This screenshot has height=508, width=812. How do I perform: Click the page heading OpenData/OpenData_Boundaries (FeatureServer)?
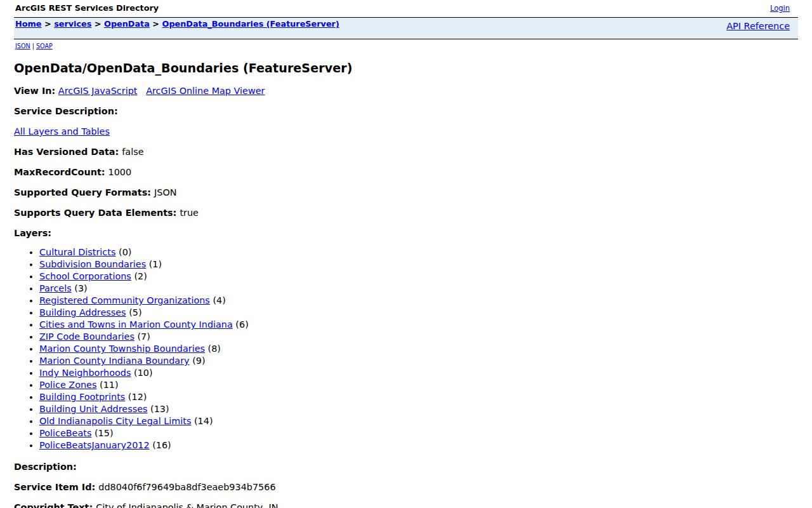[x=183, y=68]
